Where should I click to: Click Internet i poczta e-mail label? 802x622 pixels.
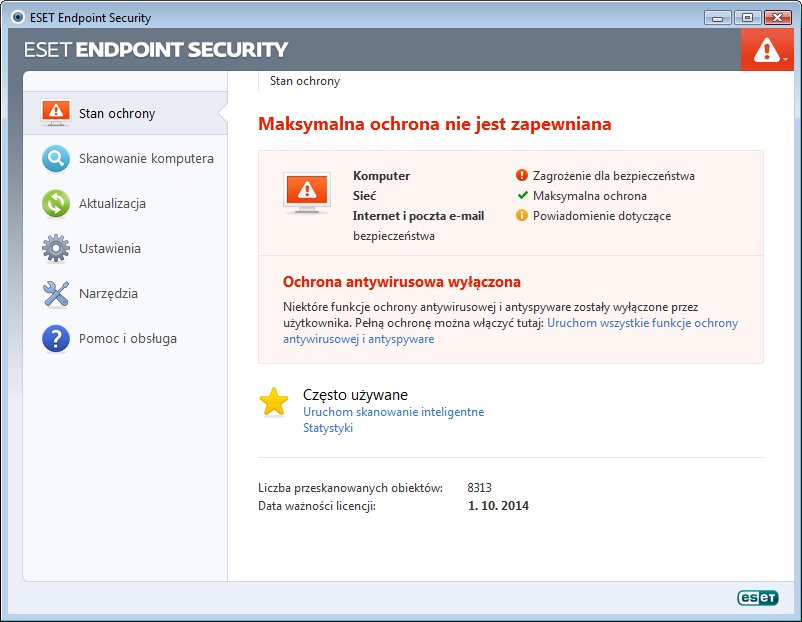(418, 216)
